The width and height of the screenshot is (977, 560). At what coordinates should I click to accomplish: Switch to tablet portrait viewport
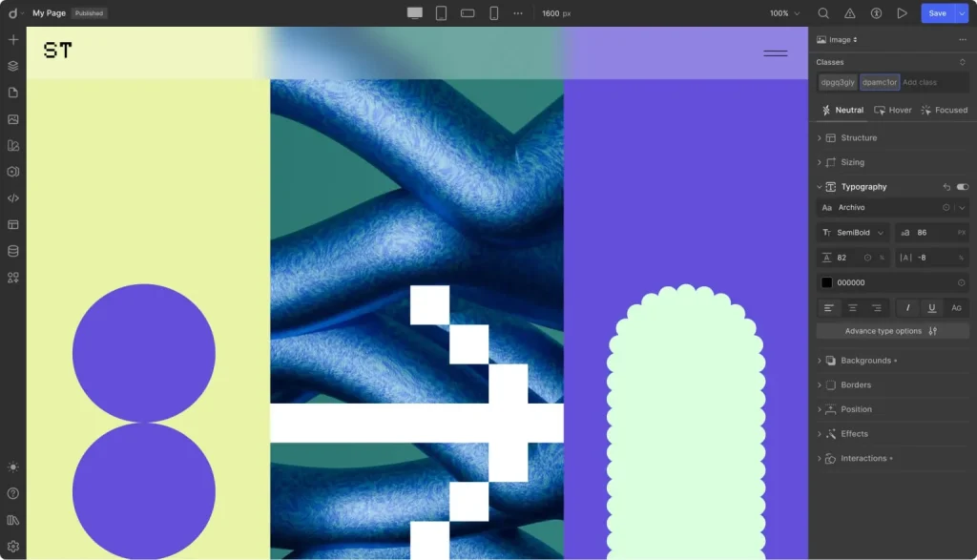click(441, 13)
